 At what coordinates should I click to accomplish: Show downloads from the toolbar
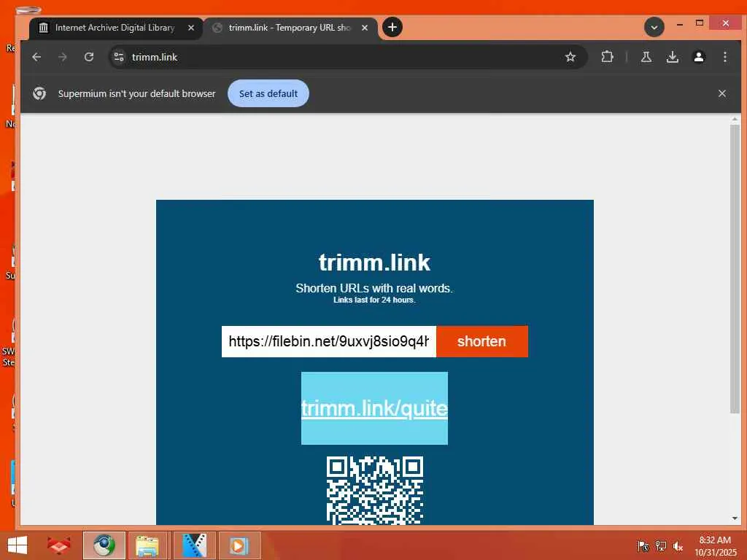coord(672,57)
